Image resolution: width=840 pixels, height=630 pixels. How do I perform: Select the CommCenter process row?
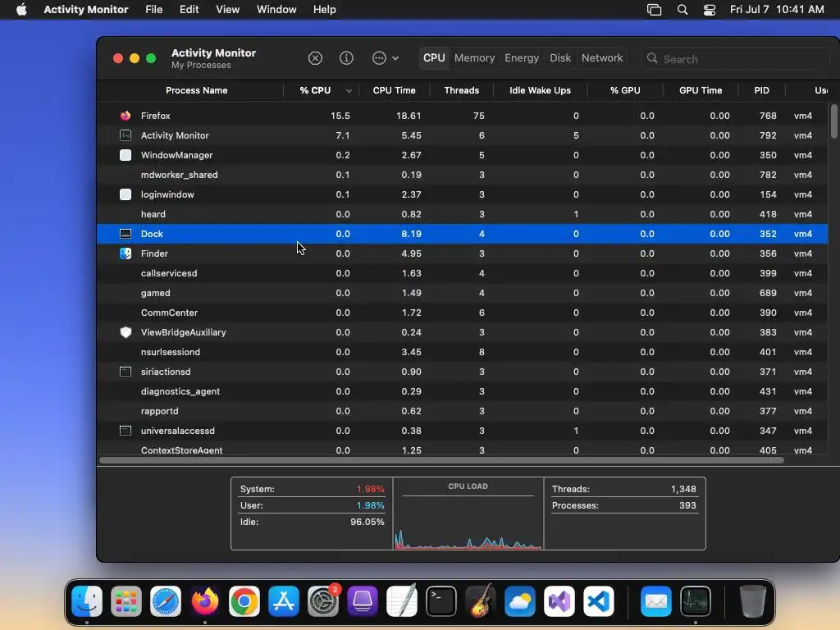(463, 313)
